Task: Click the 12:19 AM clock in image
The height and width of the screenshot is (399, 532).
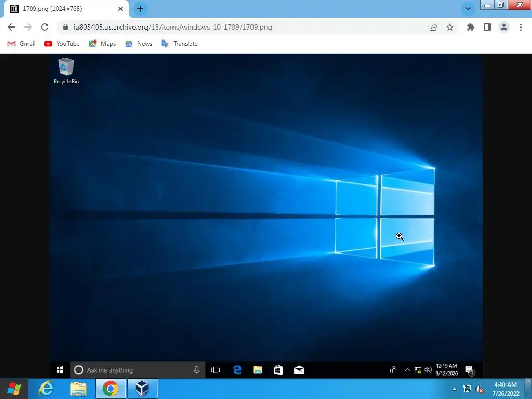Action: [x=446, y=369]
